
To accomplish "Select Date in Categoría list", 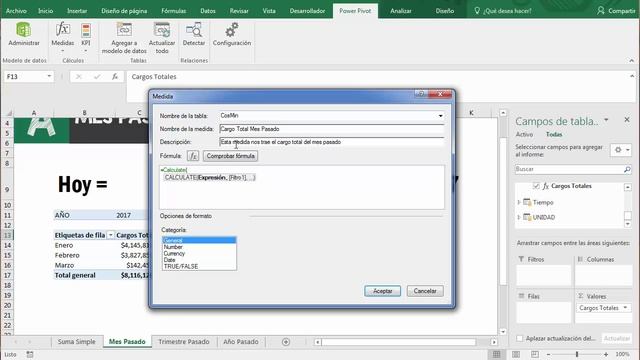I will [x=199, y=260].
